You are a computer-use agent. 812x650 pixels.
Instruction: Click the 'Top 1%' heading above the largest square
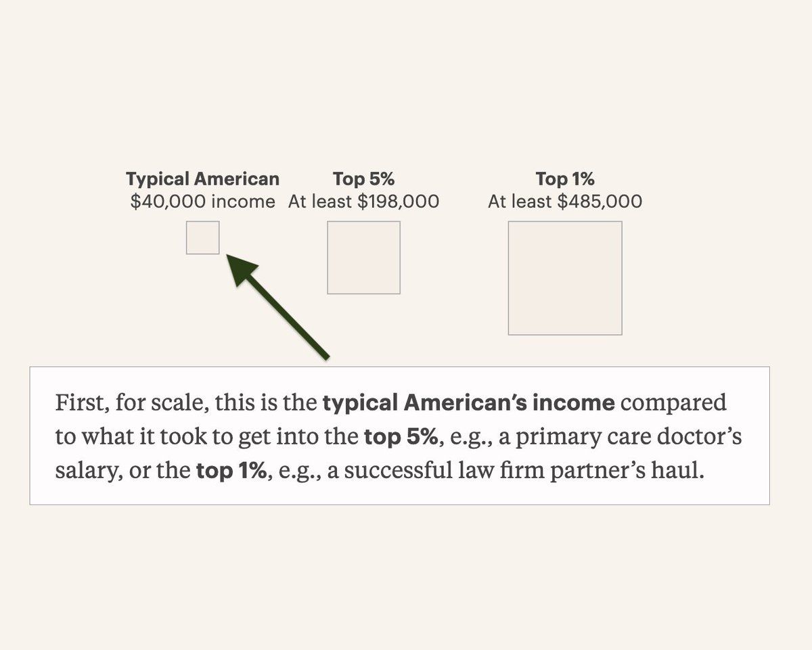point(565,179)
